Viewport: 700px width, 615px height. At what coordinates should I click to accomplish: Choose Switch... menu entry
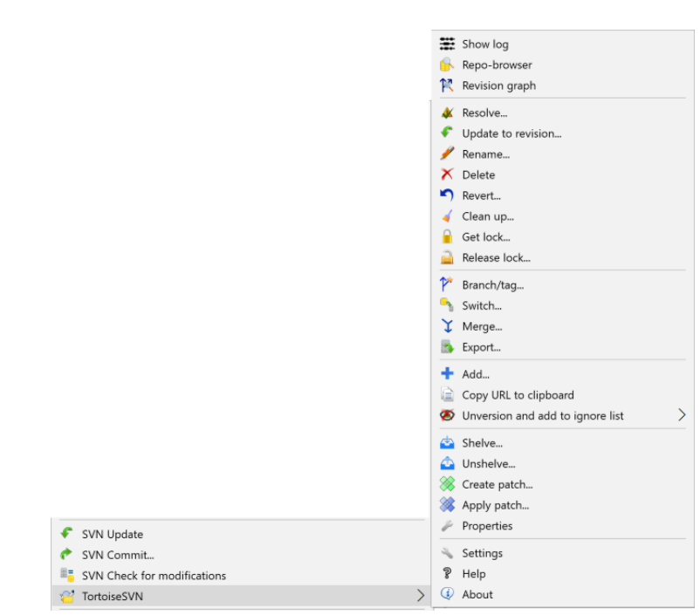(x=562, y=305)
